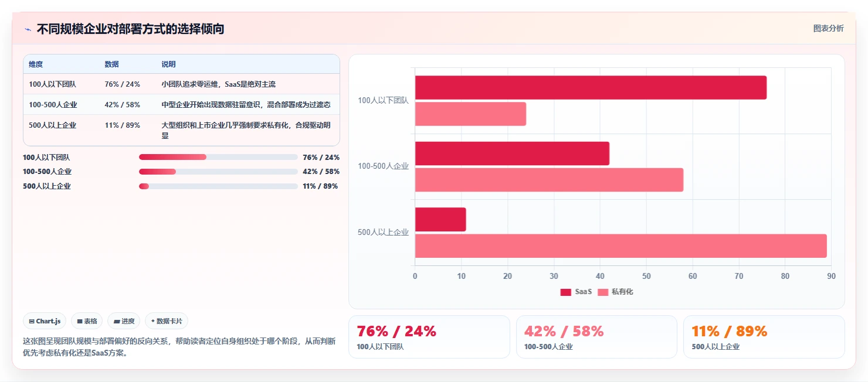Click the 私有化 bar for 100-500人企业

549,180
